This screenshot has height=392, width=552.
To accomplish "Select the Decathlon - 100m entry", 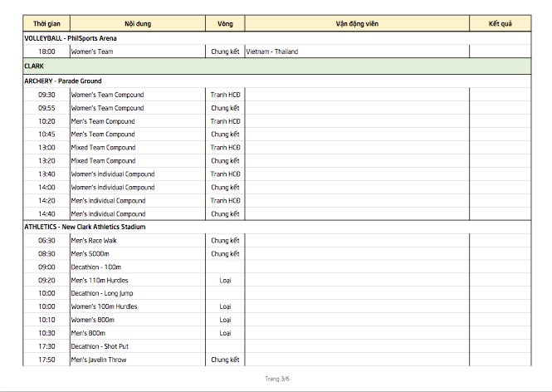I will [96, 267].
